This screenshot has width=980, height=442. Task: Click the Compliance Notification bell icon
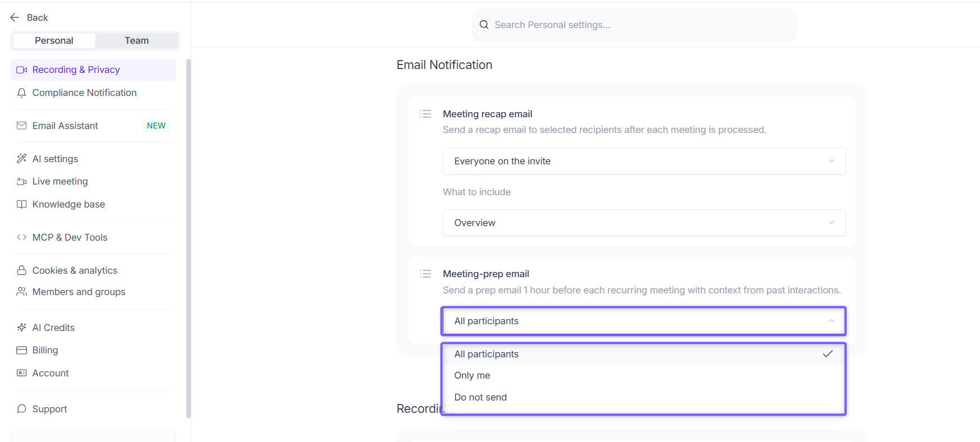(22, 93)
